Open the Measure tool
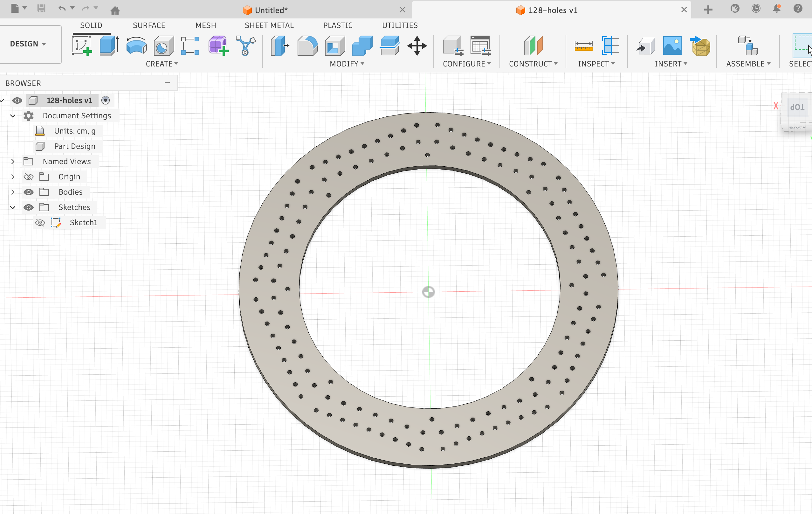The height and width of the screenshot is (514, 812). 583,45
